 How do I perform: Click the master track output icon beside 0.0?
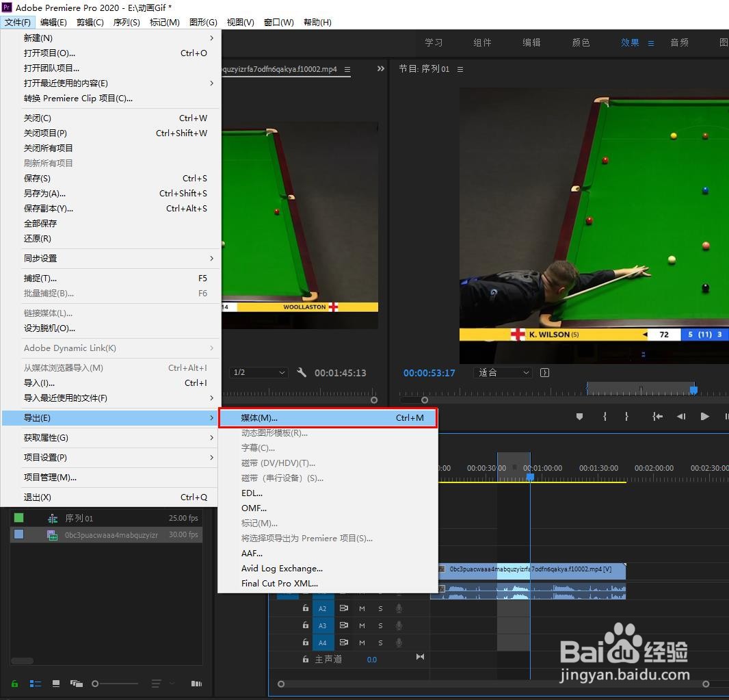click(420, 657)
